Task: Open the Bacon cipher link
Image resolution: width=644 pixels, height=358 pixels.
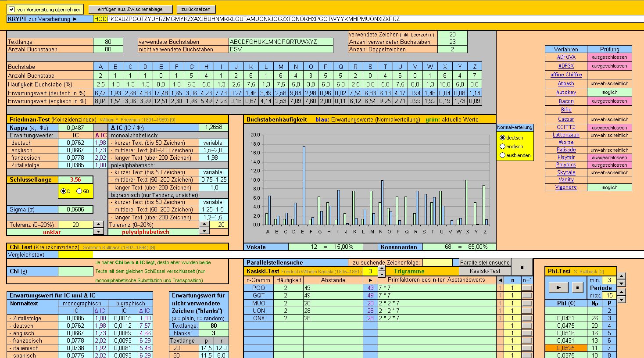Action: [x=566, y=101]
